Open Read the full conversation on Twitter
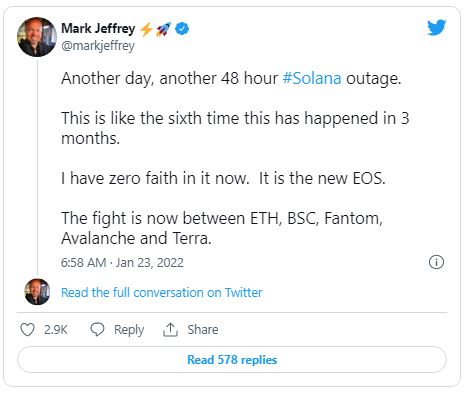 162,292
